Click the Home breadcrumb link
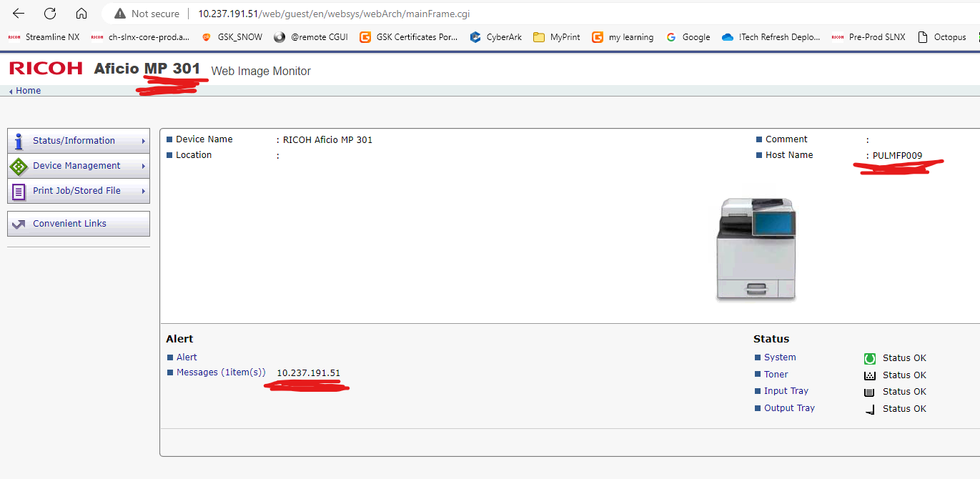980x479 pixels. pos(28,91)
